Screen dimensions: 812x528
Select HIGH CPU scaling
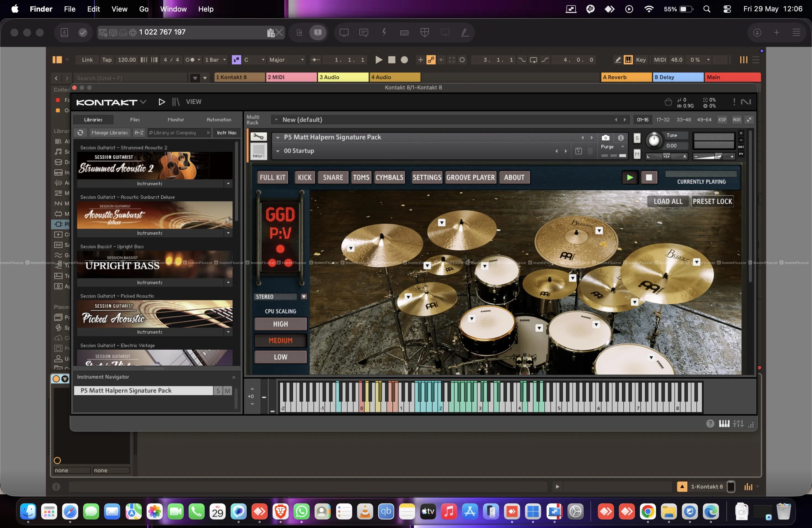[x=280, y=324]
